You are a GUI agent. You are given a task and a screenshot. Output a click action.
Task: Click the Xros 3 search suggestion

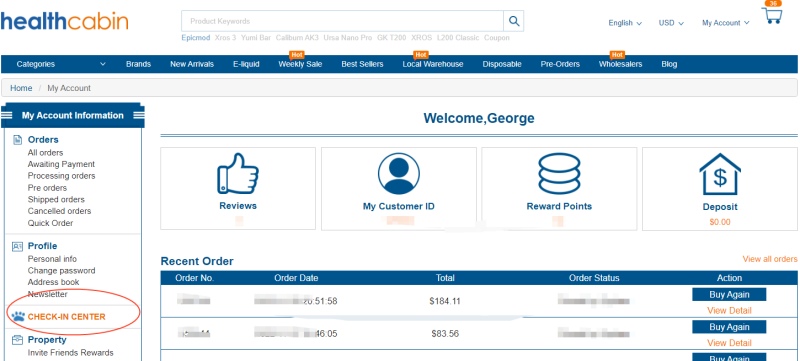226,38
